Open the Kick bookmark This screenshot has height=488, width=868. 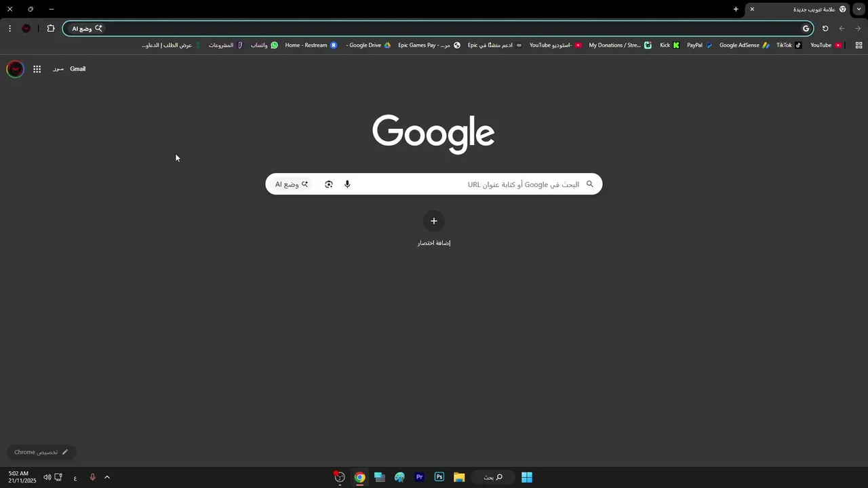click(669, 45)
